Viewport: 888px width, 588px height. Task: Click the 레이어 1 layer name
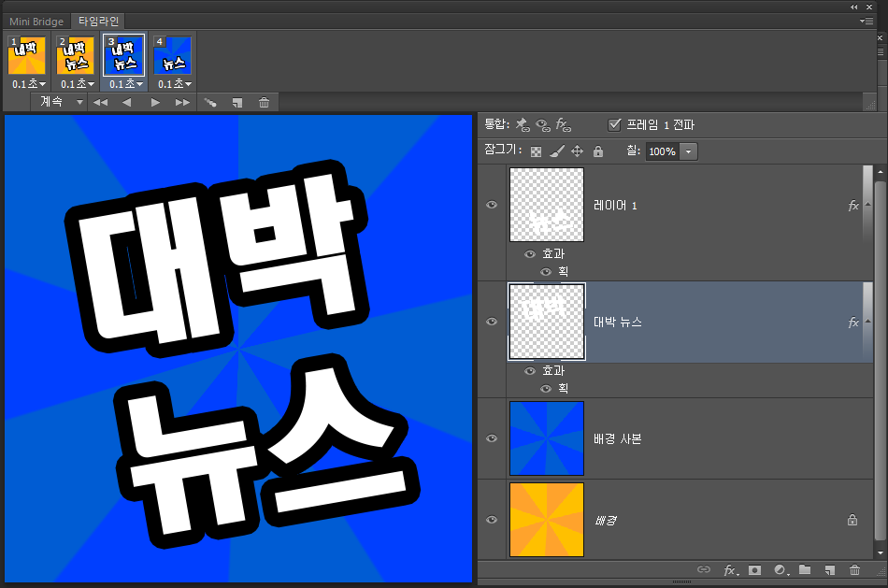click(x=615, y=205)
